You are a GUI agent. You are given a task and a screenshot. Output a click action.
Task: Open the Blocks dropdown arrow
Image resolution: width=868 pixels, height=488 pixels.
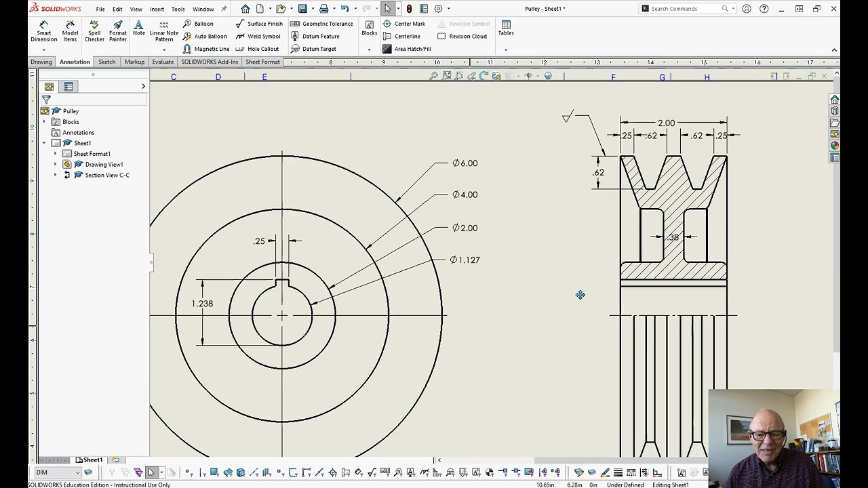click(x=370, y=49)
